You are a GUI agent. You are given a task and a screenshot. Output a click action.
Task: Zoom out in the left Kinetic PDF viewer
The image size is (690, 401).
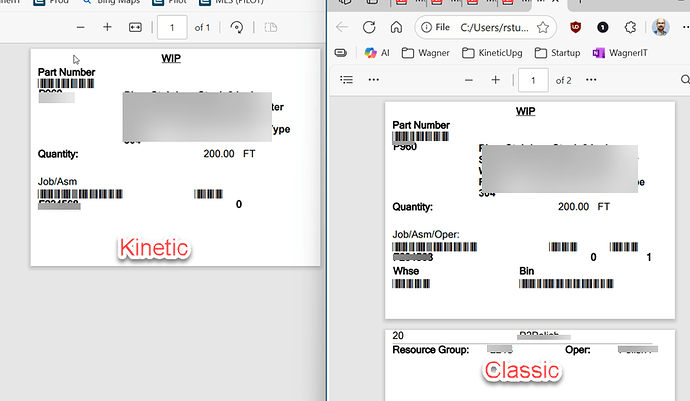tap(80, 27)
